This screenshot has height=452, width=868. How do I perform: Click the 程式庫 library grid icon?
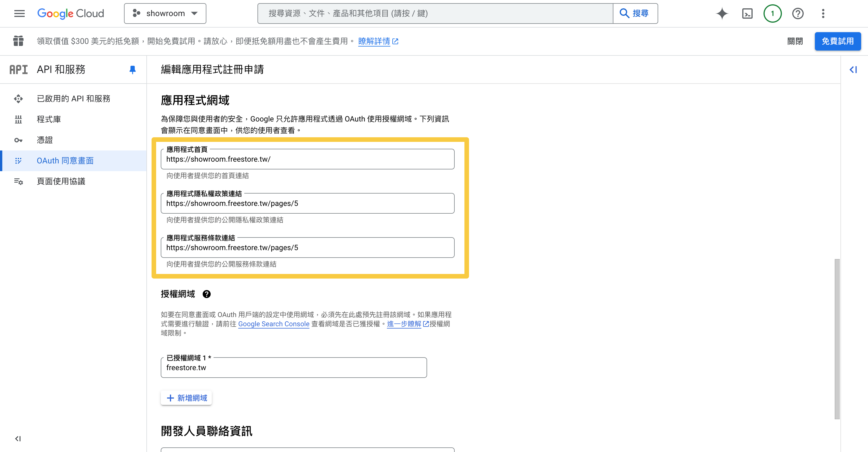click(18, 119)
